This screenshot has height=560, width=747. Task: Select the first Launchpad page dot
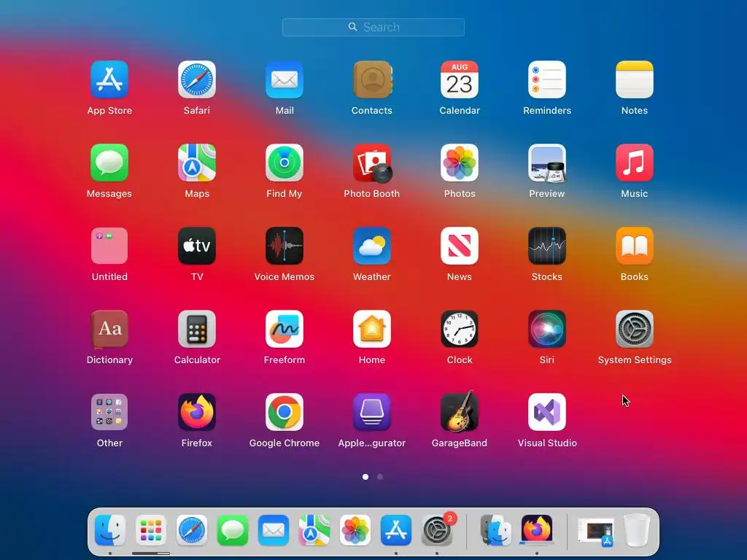click(365, 477)
